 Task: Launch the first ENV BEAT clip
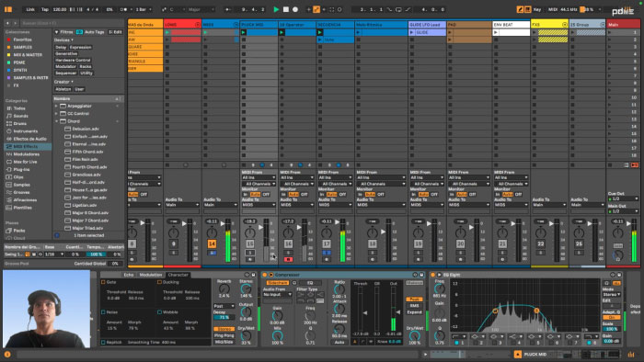click(x=496, y=32)
